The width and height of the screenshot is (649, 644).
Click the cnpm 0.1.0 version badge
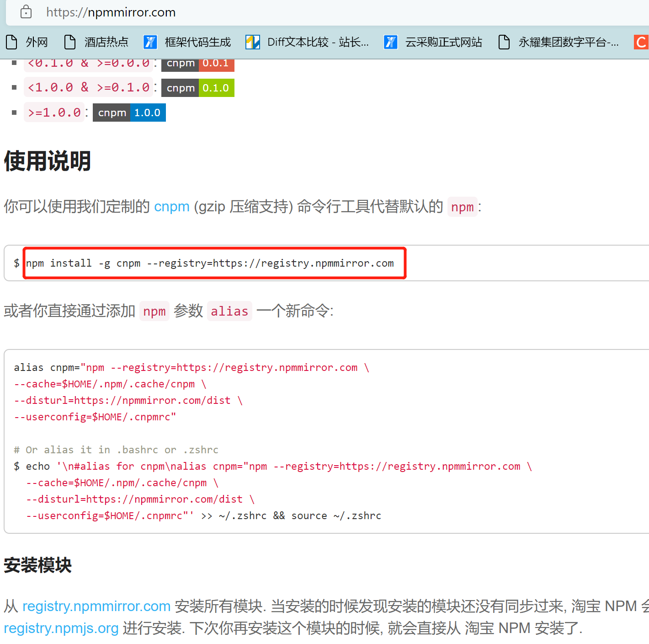point(198,88)
